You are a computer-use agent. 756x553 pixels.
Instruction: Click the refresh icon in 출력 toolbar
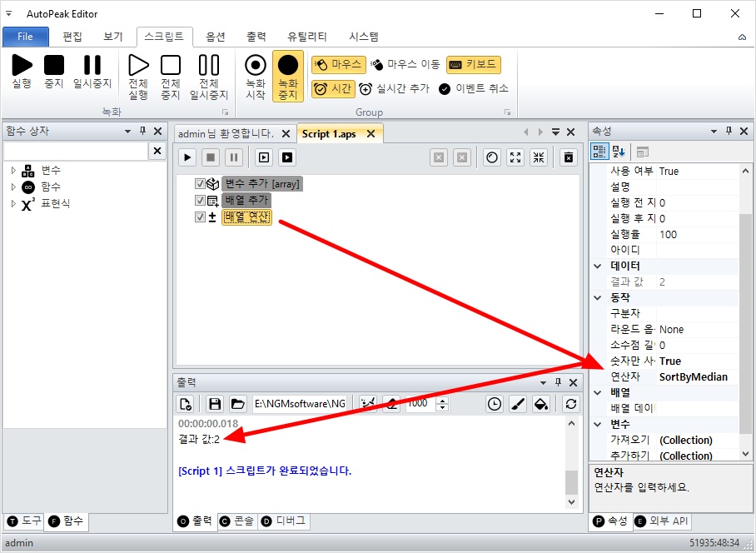click(x=571, y=404)
